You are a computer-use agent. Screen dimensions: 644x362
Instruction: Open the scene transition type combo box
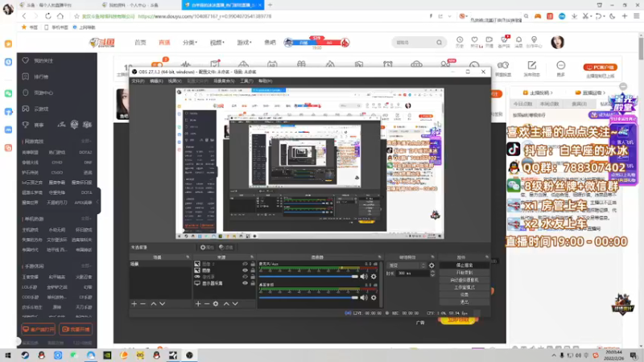click(x=407, y=265)
